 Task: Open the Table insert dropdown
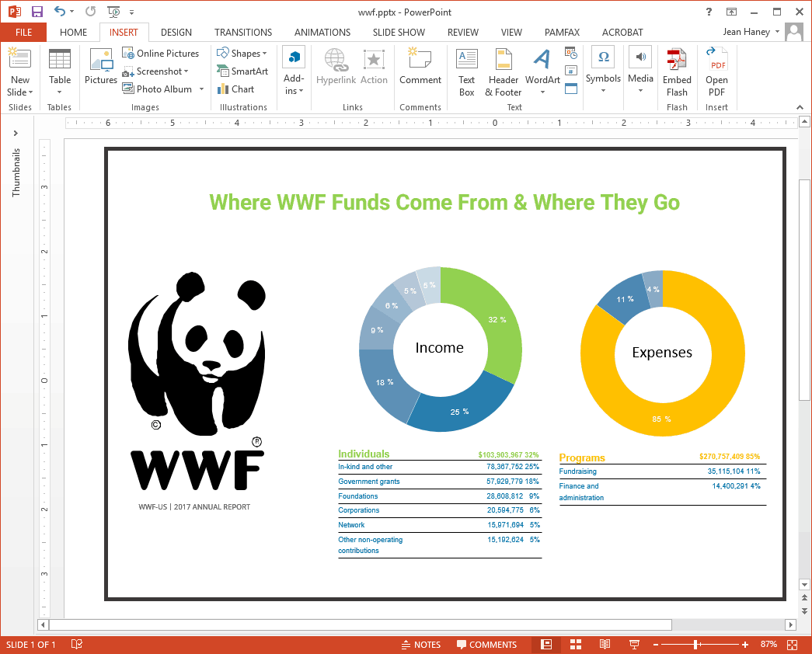pos(60,72)
